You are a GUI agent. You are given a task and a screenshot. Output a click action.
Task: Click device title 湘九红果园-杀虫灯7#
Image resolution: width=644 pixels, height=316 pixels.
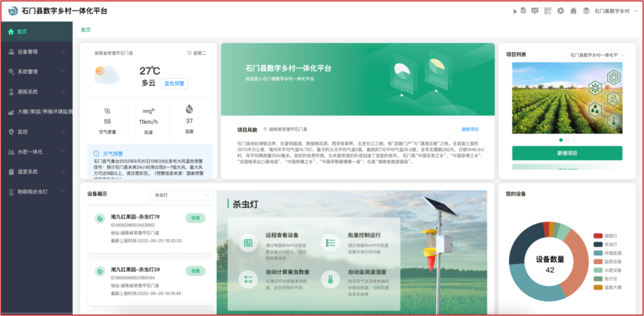[x=135, y=216]
